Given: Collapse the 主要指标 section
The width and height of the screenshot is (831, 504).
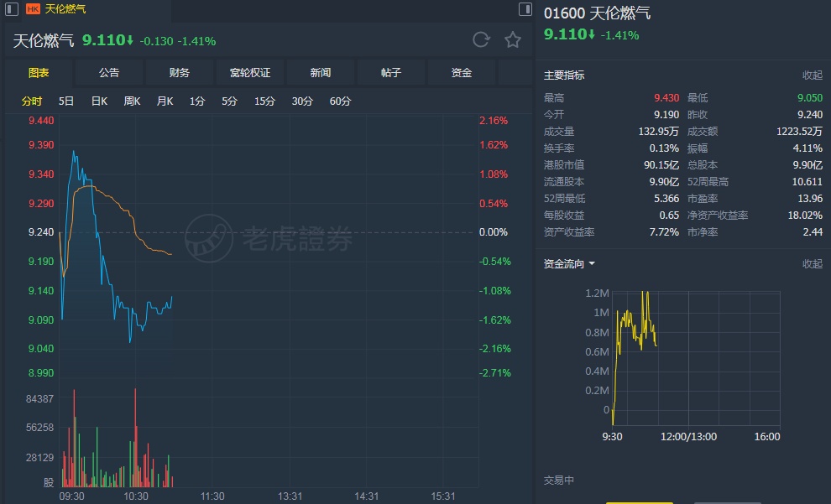Looking at the screenshot, I should tap(812, 75).
